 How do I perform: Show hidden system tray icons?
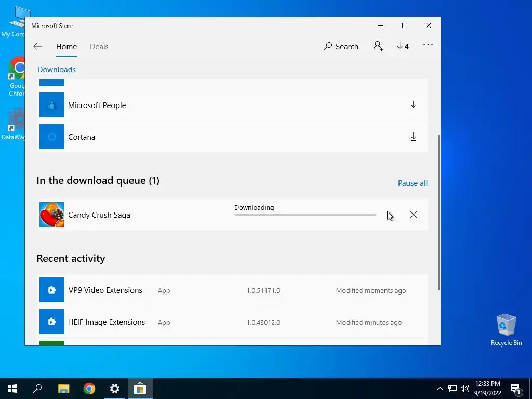point(440,389)
